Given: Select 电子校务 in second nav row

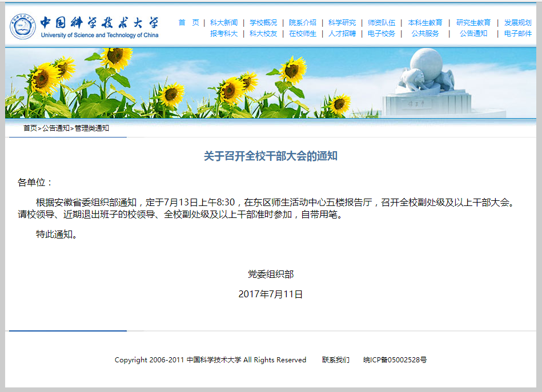Looking at the screenshot, I should (382, 34).
